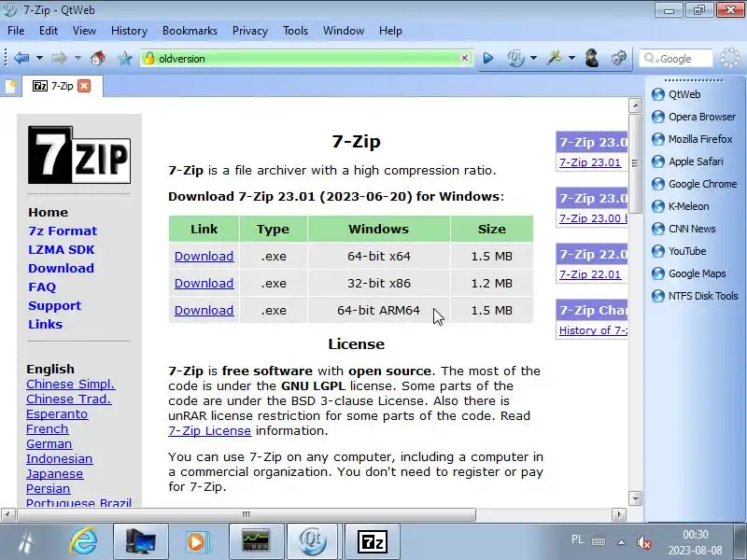Open the 7-Zip 23.01 news link

coord(590,162)
